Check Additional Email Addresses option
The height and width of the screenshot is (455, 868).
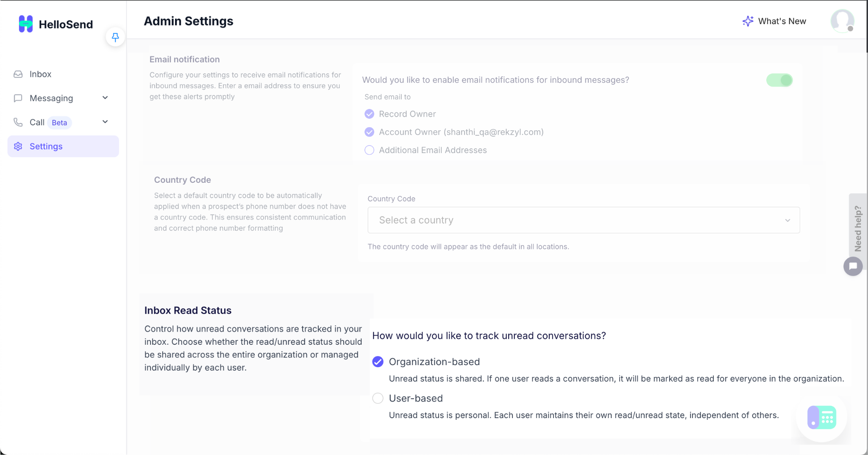coord(370,150)
